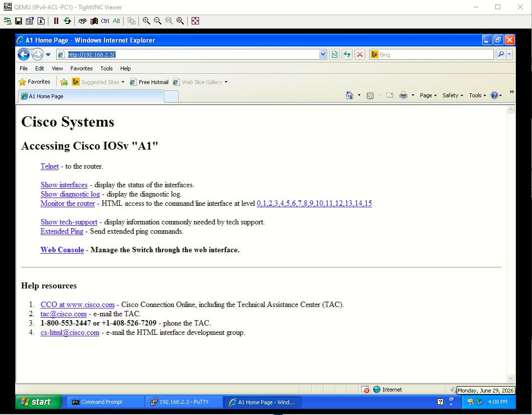This screenshot has height=415, width=532.
Task: Click cs-html@cisco.com email link
Action: point(70,332)
